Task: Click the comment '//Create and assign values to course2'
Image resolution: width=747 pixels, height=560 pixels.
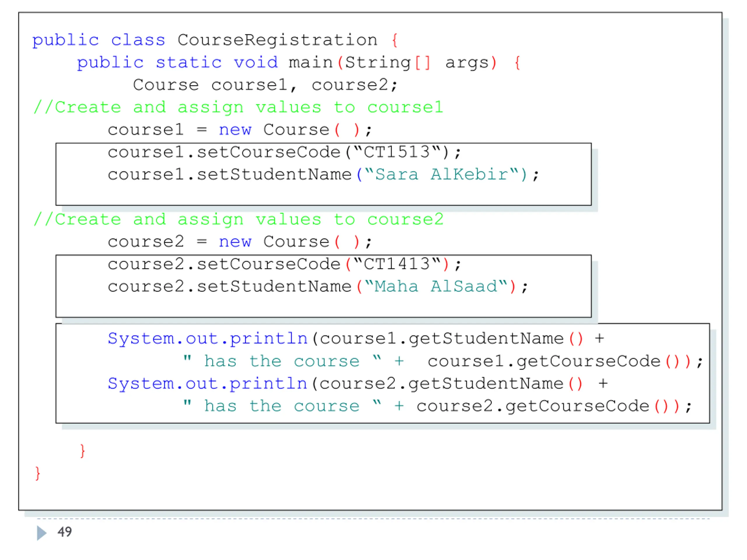Action: pos(238,220)
